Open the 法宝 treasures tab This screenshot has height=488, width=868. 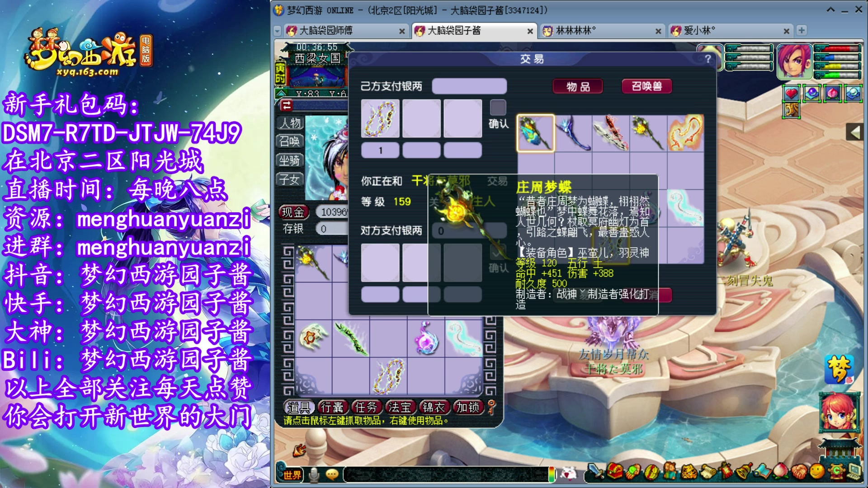point(400,408)
